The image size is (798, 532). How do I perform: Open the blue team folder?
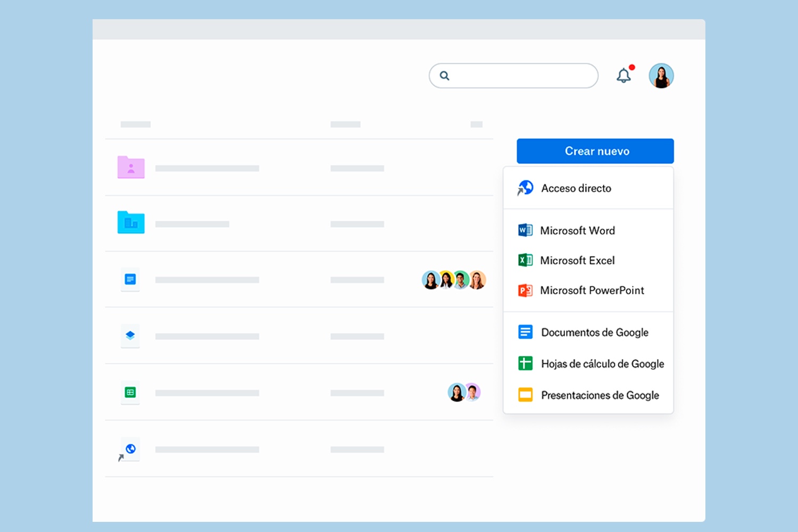click(131, 222)
